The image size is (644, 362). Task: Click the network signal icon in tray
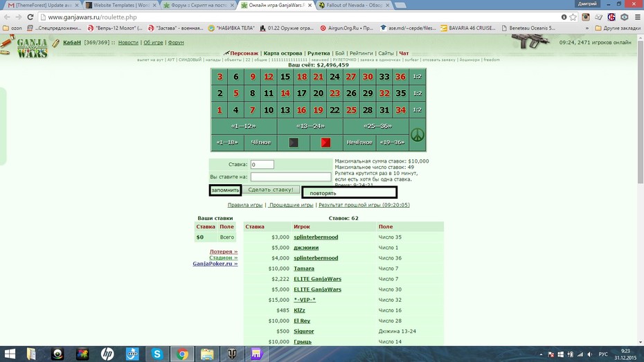point(580,354)
